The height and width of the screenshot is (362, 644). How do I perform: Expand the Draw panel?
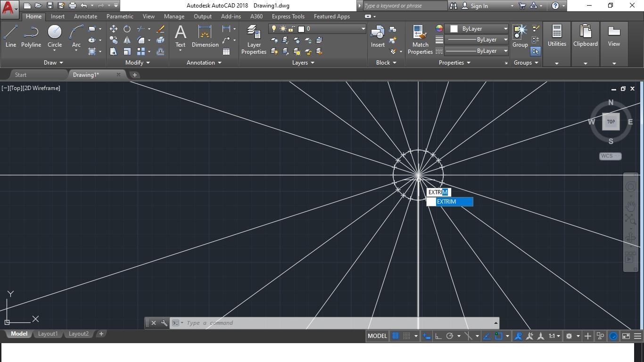coord(53,62)
